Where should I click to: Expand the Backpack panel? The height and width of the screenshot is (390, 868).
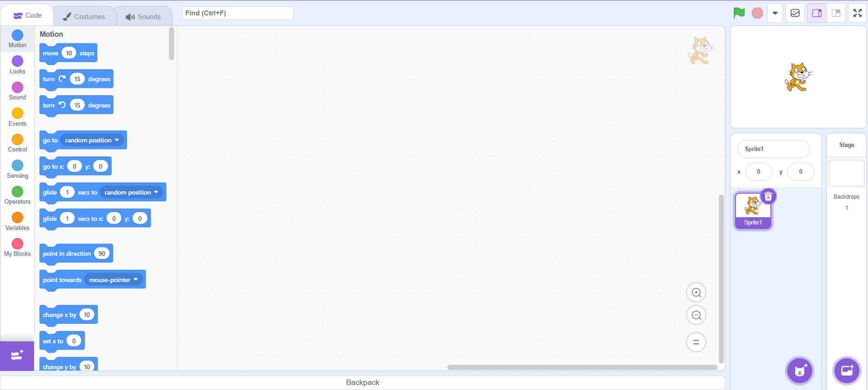pyautogui.click(x=362, y=382)
